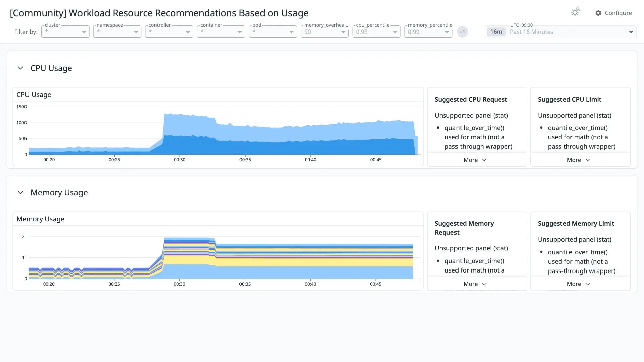Collapse the CPU Usage section chevron
This screenshot has width=644, height=362.
pyautogui.click(x=20, y=68)
